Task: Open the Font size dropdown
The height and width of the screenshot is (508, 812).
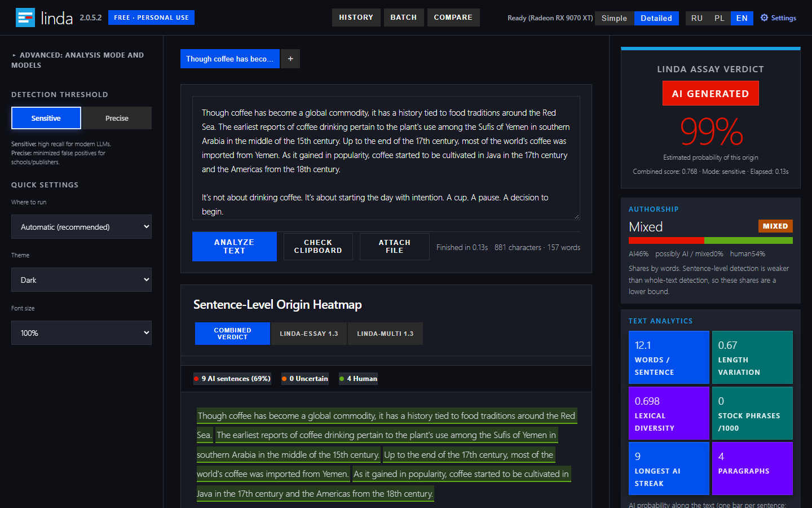Action: pos(81,333)
